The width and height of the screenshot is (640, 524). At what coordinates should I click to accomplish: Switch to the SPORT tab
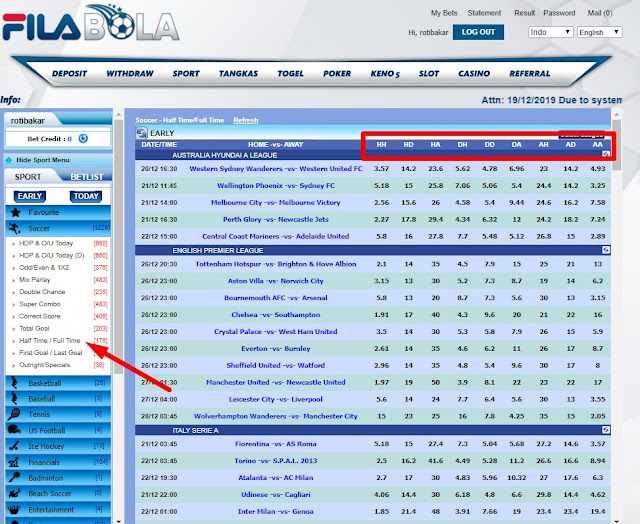[x=28, y=177]
